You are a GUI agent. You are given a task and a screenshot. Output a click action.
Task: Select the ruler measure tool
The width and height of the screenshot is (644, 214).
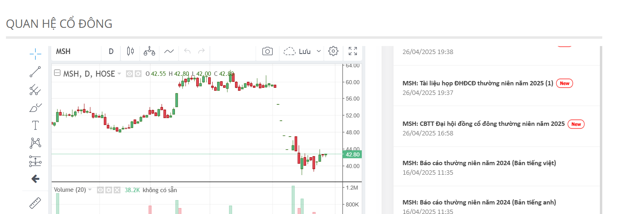(x=35, y=203)
